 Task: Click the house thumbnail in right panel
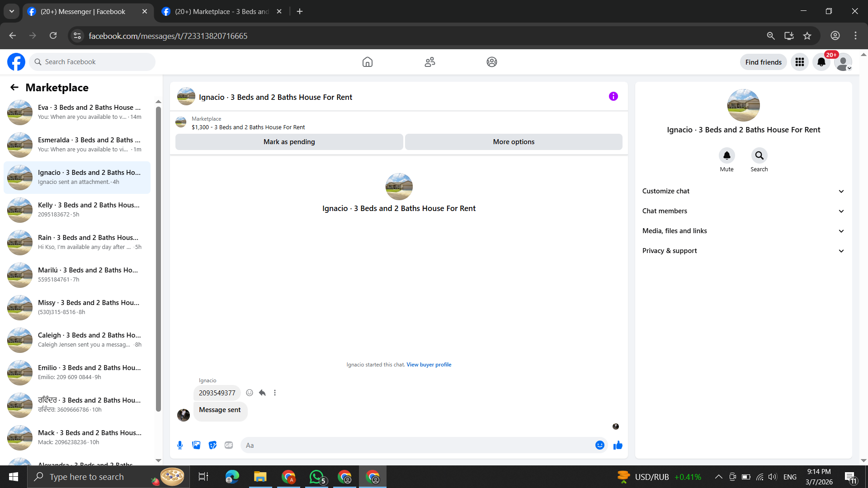pyautogui.click(x=744, y=105)
